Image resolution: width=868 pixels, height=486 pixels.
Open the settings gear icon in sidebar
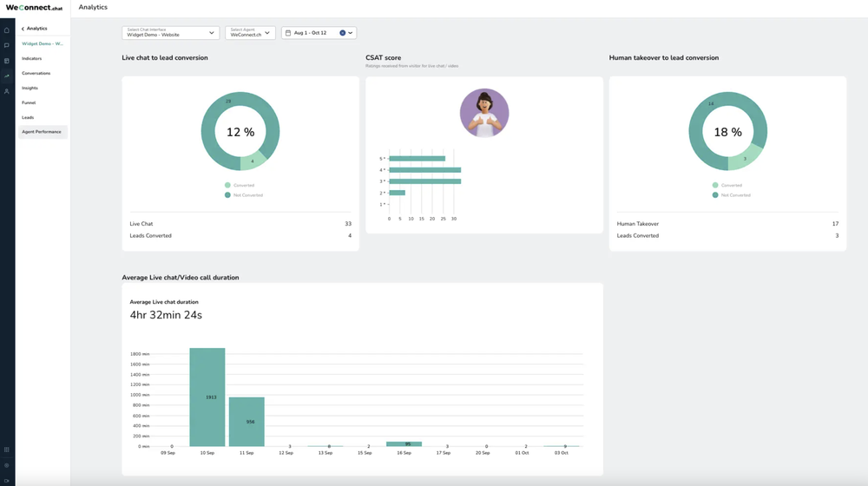pyautogui.click(x=7, y=465)
